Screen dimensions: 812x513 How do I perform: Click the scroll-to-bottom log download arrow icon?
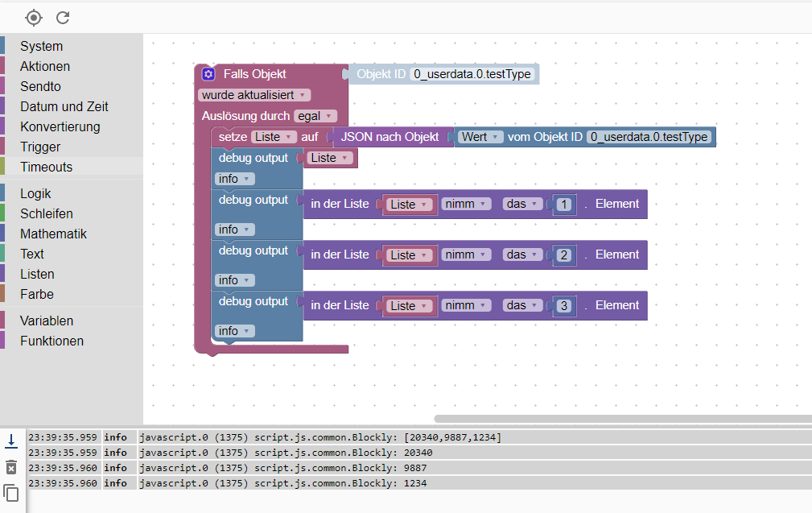(11, 441)
